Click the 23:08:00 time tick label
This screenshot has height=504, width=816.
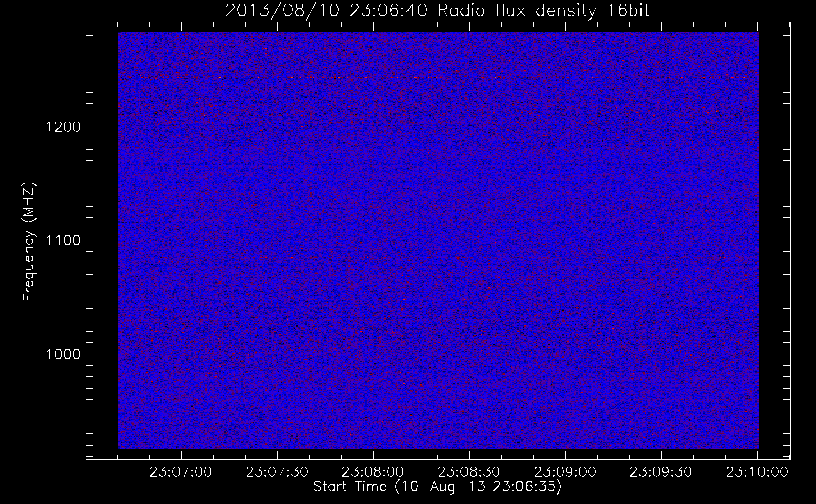point(373,472)
